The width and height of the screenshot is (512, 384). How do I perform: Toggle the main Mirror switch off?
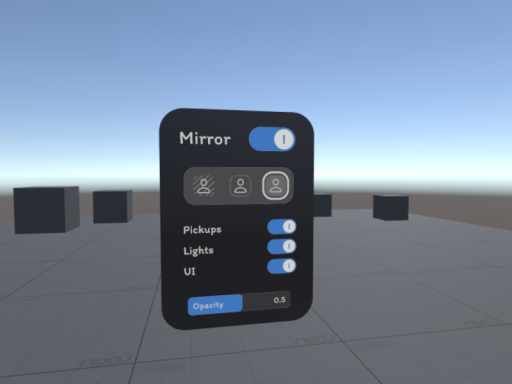click(x=272, y=139)
